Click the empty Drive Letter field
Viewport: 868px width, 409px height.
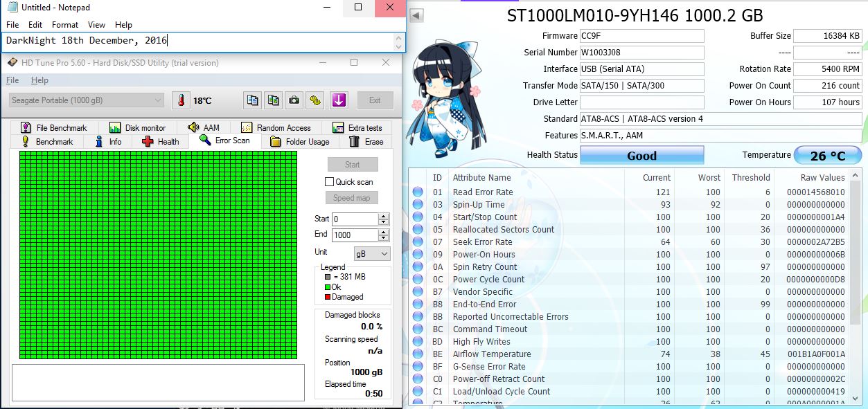642,102
